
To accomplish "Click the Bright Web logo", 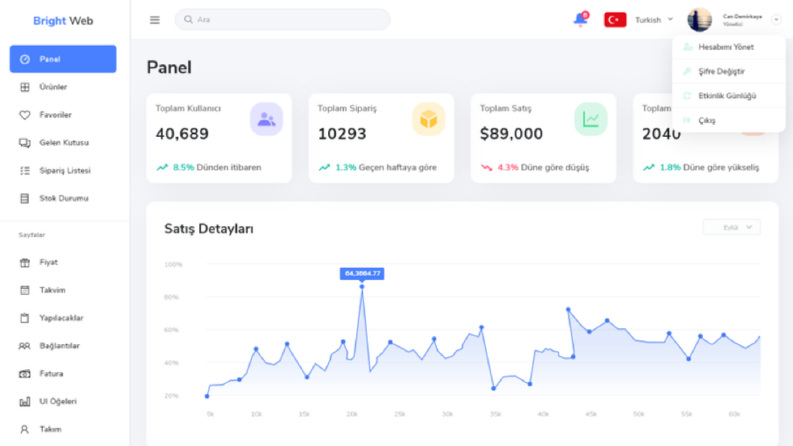I will [63, 21].
